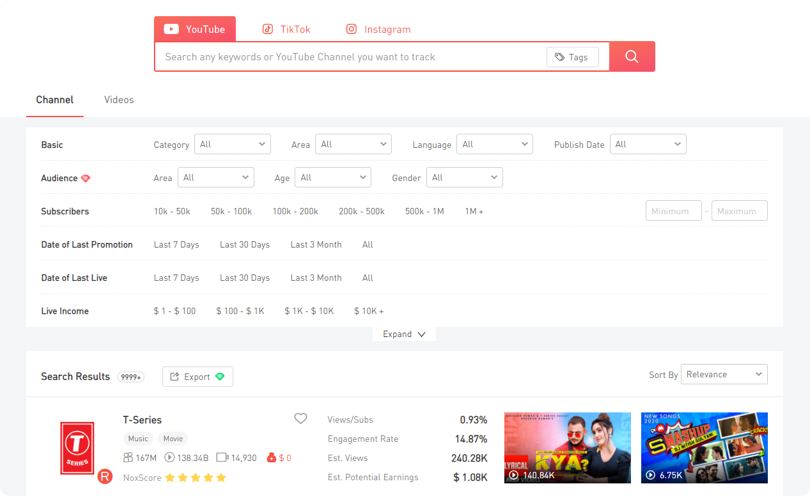The image size is (810, 496).
Task: Open the Audience Gender dropdown
Action: point(464,177)
